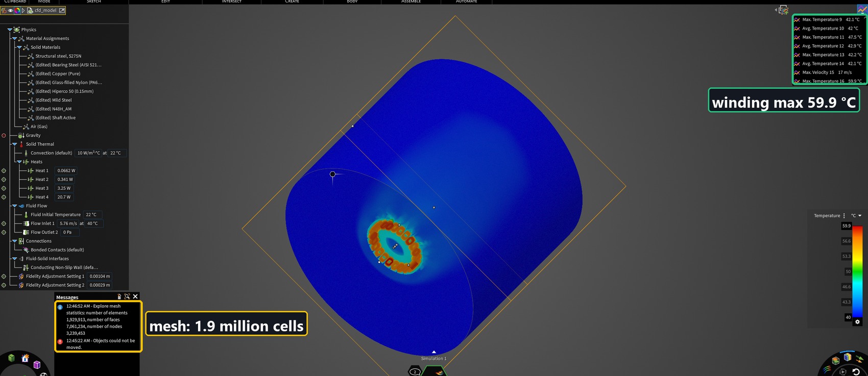Open the °C temperature unit dropdown
The height and width of the screenshot is (376, 868).
click(x=856, y=216)
